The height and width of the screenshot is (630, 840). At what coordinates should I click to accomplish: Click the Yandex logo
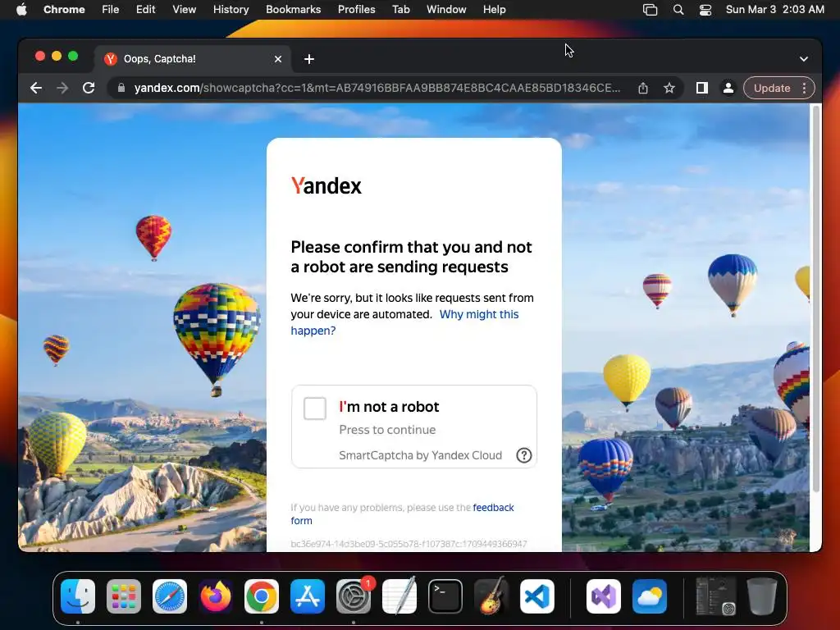click(326, 186)
